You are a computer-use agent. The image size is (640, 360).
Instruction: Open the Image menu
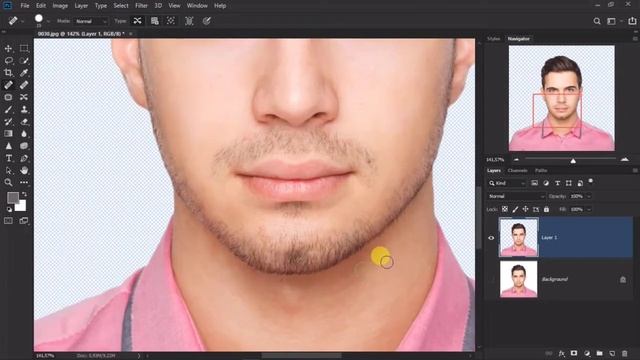click(x=60, y=6)
